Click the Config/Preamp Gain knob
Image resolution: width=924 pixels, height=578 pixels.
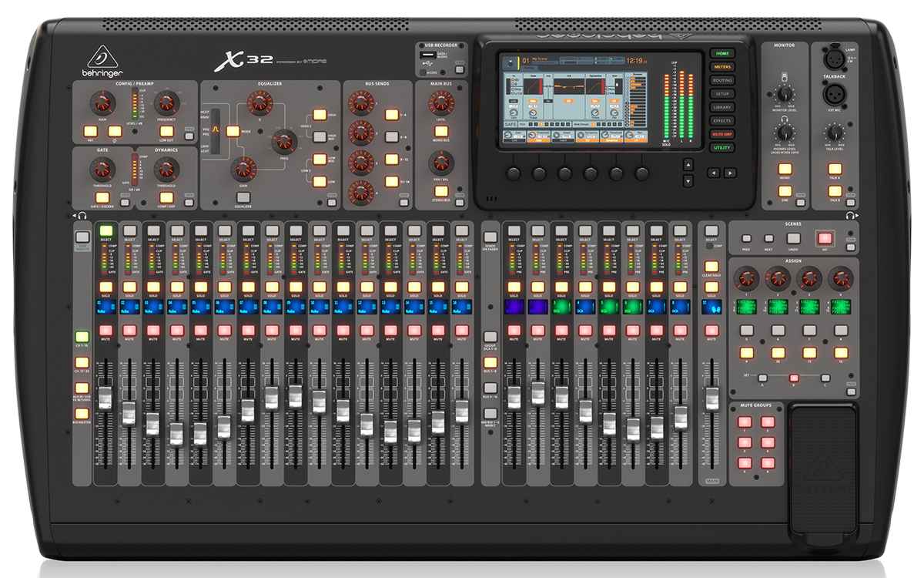pyautogui.click(x=103, y=102)
